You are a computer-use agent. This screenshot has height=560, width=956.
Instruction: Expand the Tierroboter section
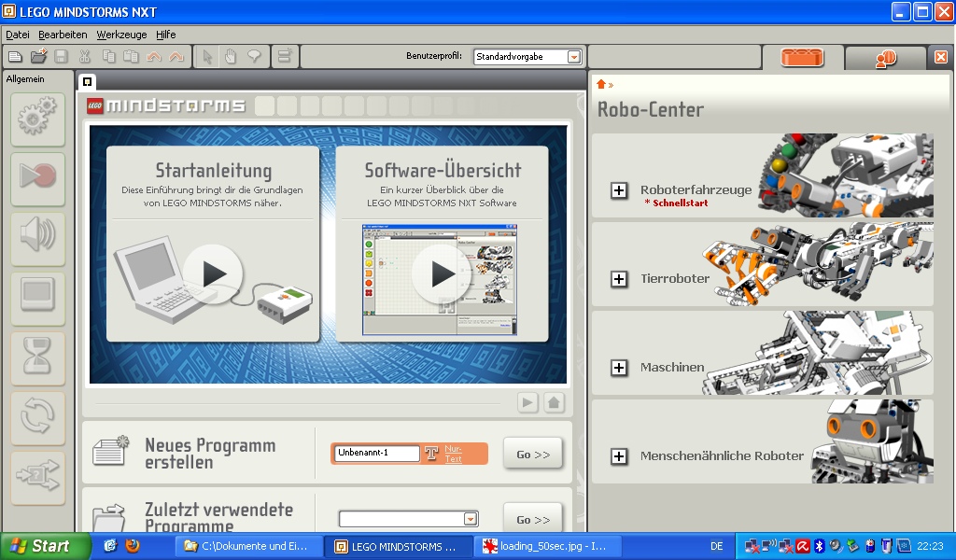click(x=619, y=277)
